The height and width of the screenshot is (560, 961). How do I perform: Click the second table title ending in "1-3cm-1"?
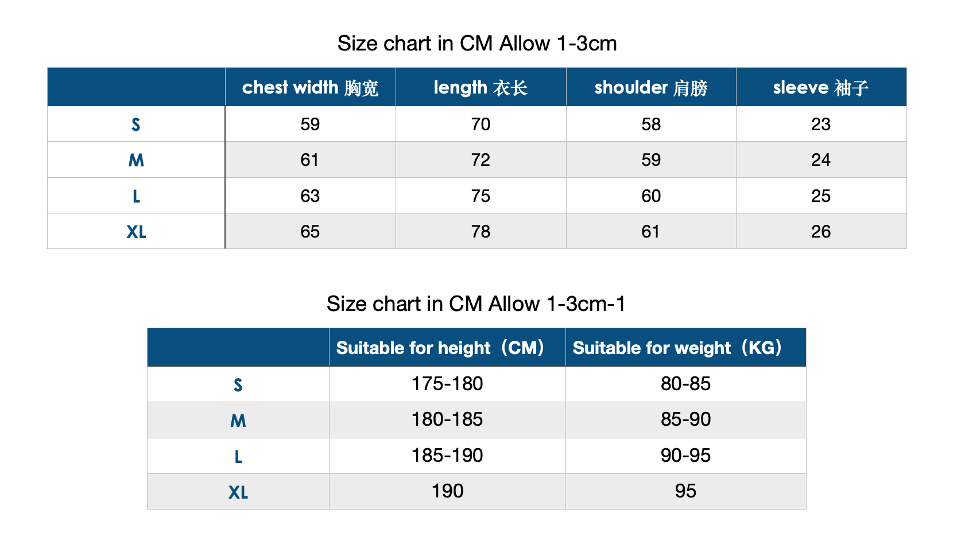476,304
